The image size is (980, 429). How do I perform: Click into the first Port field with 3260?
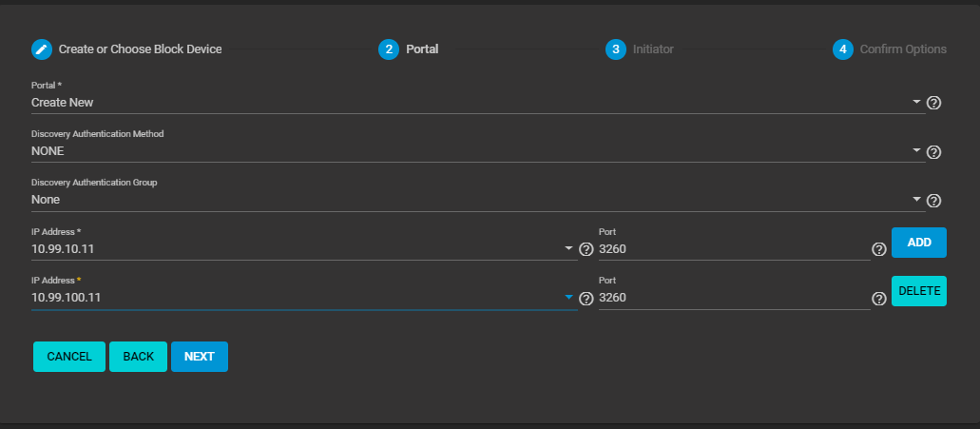pyautogui.click(x=732, y=249)
